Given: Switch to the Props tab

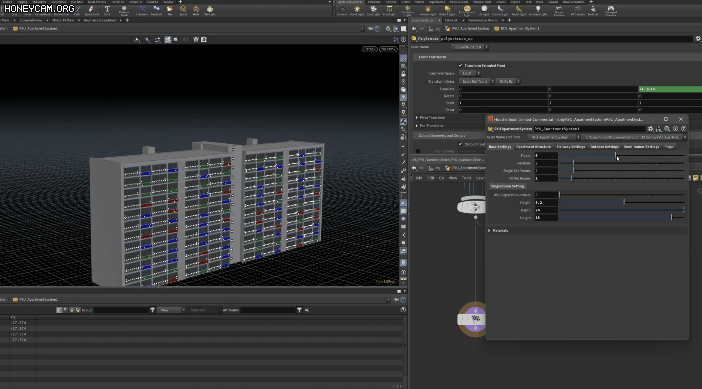Looking at the screenshot, I should (669, 147).
